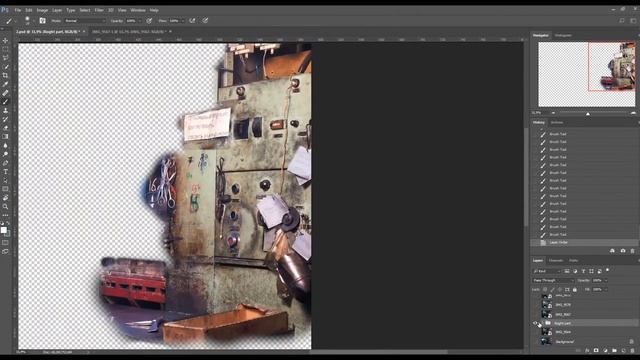This screenshot has height=360, width=640.
Task: Lock all padlock icon
Action: (x=575, y=289)
